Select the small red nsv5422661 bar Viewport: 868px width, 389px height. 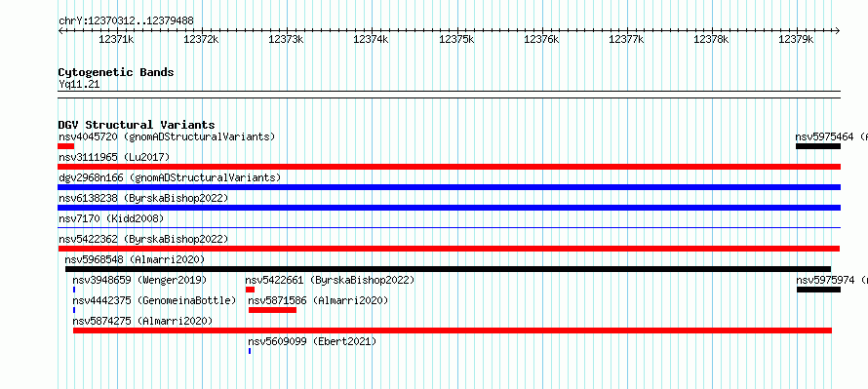coord(251,290)
